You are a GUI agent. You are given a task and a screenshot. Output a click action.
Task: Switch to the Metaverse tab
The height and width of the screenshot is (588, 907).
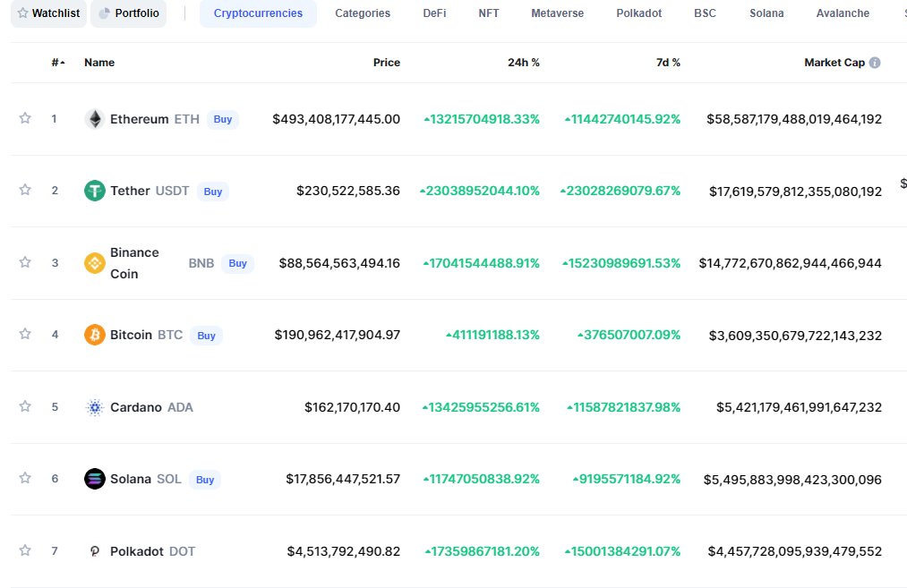[x=558, y=13]
